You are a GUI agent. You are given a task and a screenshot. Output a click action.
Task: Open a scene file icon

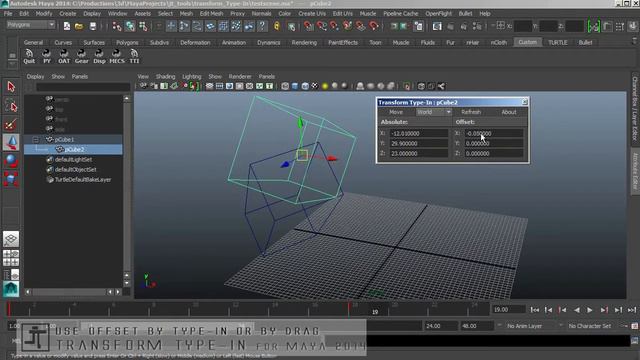[x=79, y=26]
